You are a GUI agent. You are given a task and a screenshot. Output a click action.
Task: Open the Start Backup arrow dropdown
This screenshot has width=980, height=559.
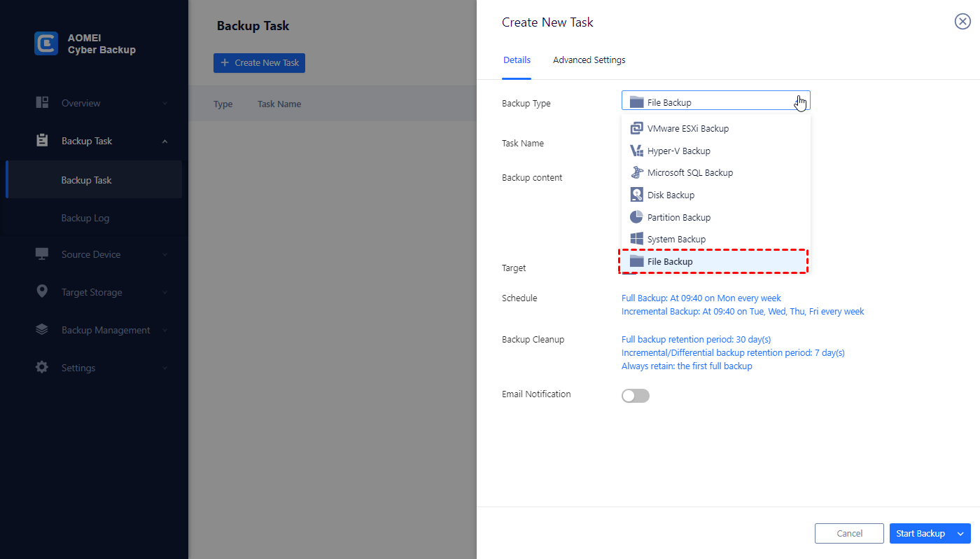962,534
